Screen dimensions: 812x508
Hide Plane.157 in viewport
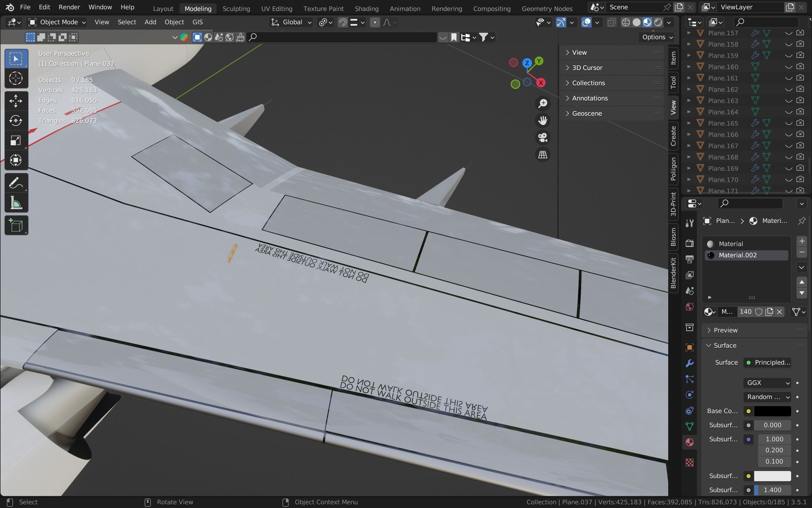(789, 33)
